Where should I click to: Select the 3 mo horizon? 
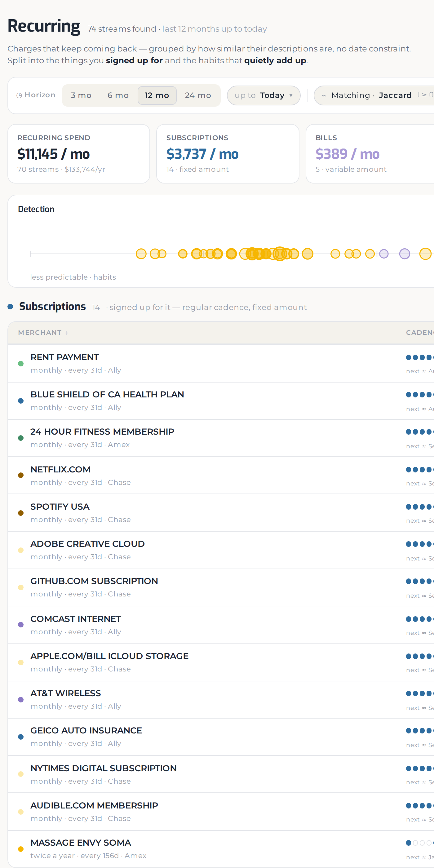click(x=81, y=95)
